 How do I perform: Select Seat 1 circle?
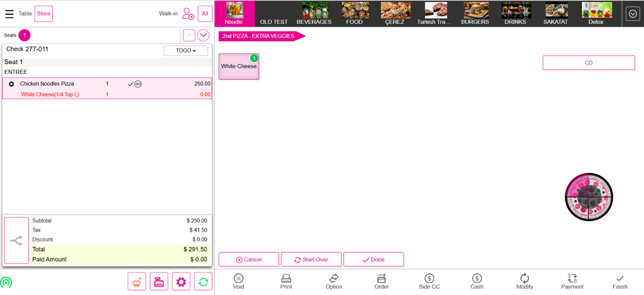tap(24, 36)
